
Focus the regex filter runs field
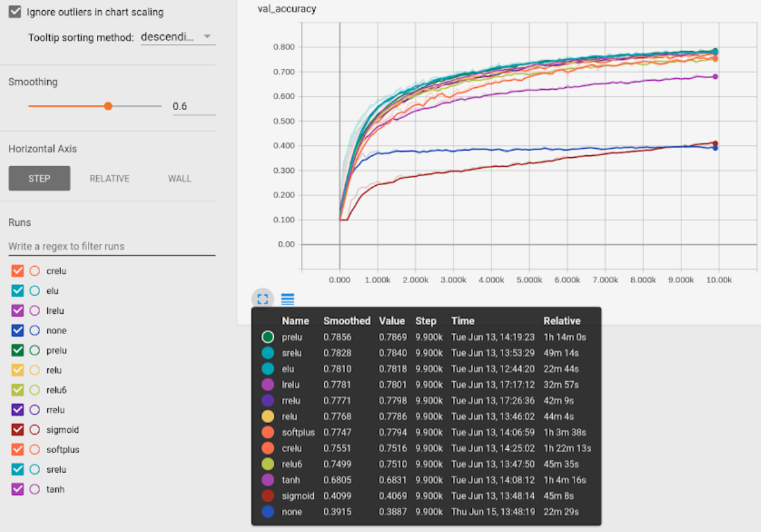click(111, 246)
